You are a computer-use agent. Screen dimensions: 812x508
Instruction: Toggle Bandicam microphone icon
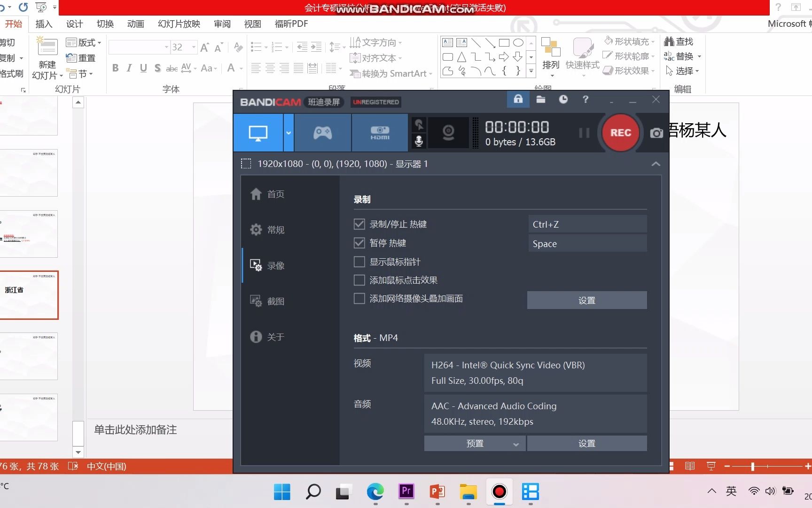pos(419,141)
